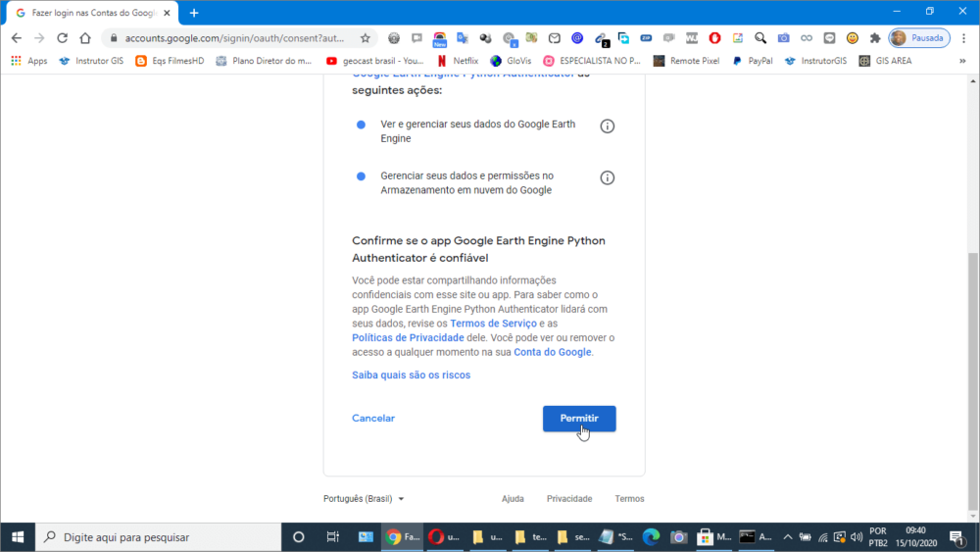Open the GloVis bookmark
Viewport: 980px width, 552px height.
512,61
